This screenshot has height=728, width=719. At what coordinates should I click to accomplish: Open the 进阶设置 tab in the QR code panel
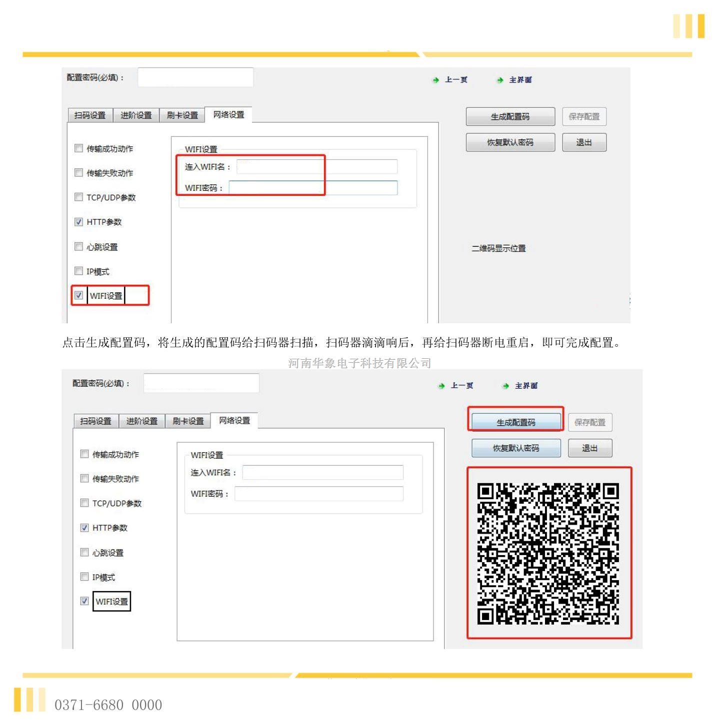141,421
